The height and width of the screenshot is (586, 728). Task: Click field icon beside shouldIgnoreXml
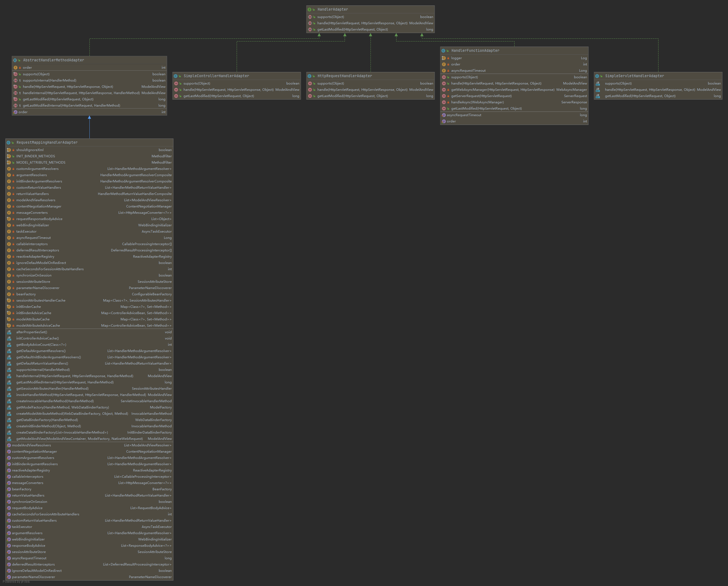click(9, 150)
